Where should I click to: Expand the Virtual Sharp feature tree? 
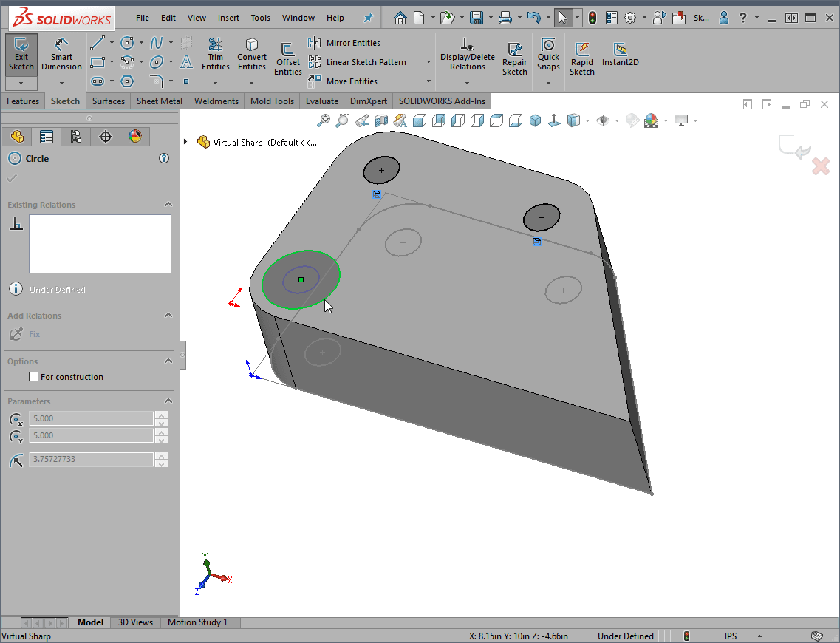185,142
